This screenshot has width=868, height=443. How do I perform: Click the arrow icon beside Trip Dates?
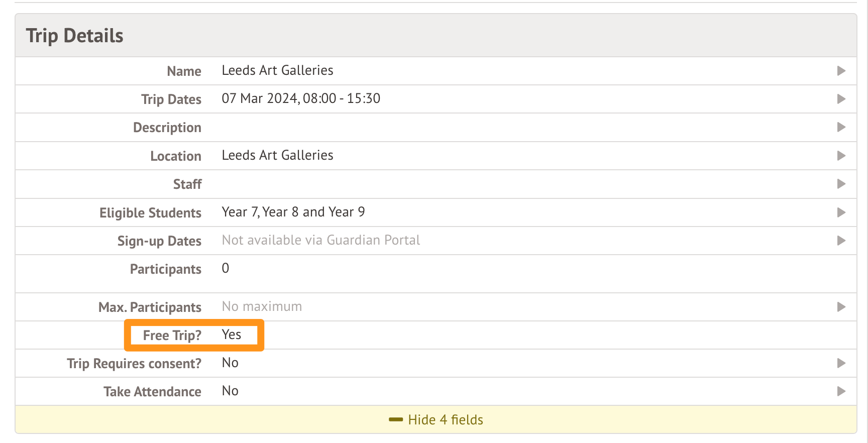841,99
